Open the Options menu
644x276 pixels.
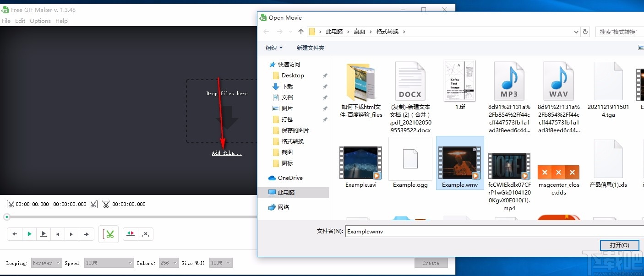coord(40,21)
